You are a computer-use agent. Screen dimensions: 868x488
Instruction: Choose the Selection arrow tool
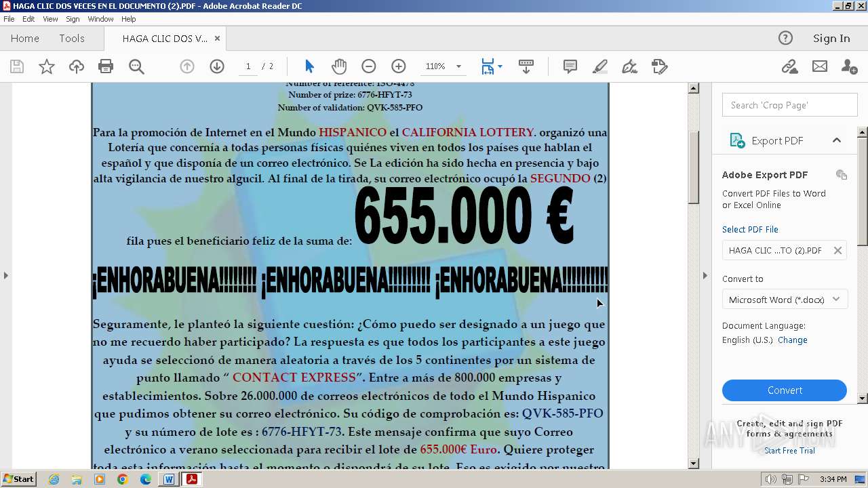click(x=309, y=66)
